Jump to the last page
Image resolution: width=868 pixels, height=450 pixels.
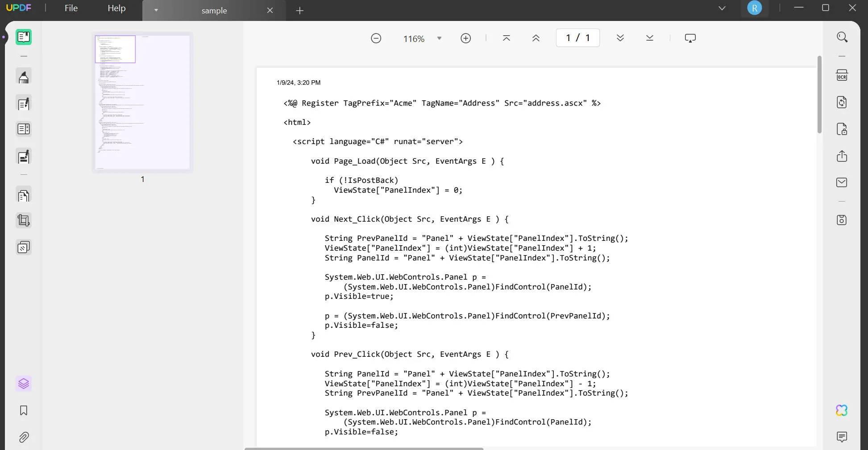650,38
